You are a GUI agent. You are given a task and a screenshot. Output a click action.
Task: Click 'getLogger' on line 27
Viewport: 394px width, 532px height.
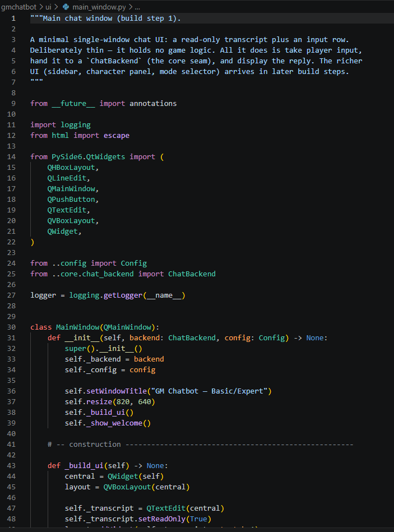(123, 295)
